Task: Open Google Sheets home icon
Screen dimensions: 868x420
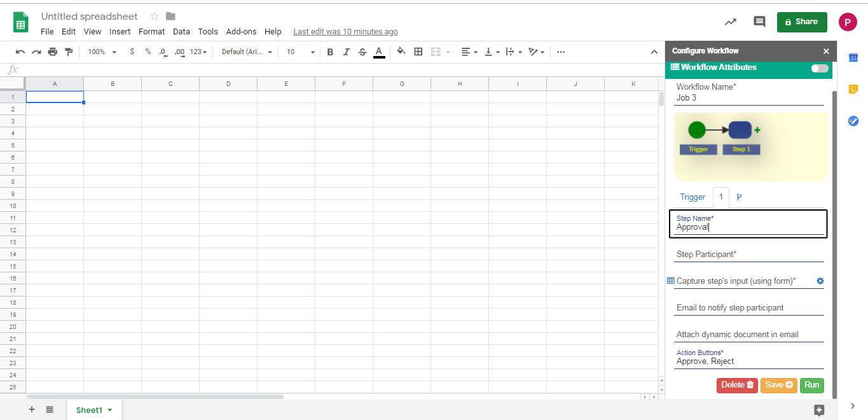Action: tap(21, 22)
